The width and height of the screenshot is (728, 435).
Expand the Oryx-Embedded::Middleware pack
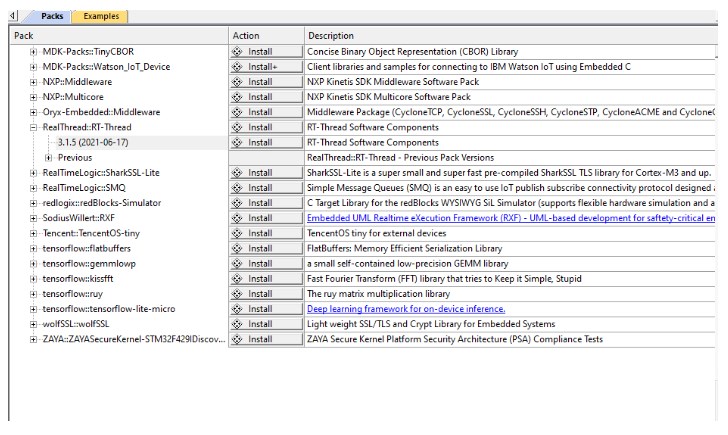pyautogui.click(x=33, y=112)
